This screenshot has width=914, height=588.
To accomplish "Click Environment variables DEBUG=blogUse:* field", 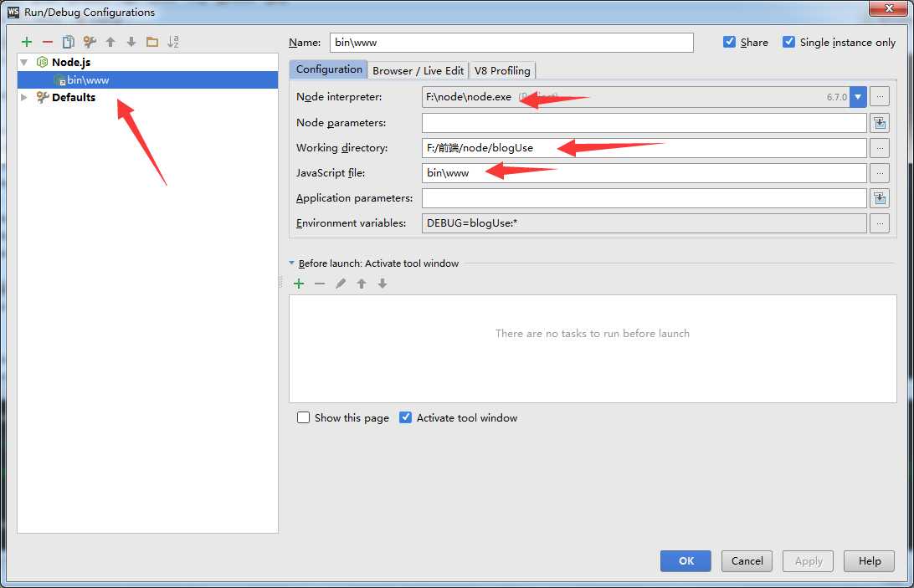I will (x=644, y=223).
